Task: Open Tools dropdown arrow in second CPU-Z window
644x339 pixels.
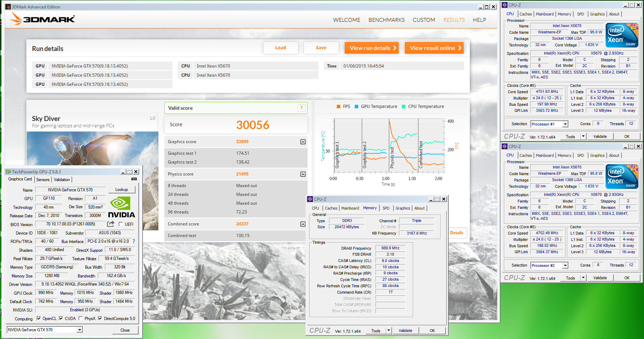Action: [583, 278]
